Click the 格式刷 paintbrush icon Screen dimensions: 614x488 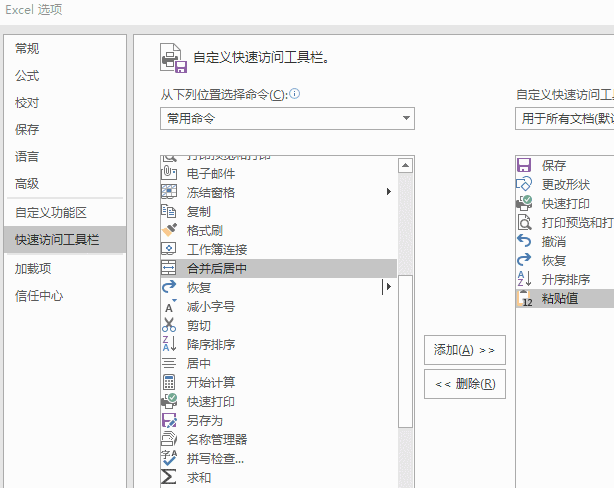click(169, 230)
